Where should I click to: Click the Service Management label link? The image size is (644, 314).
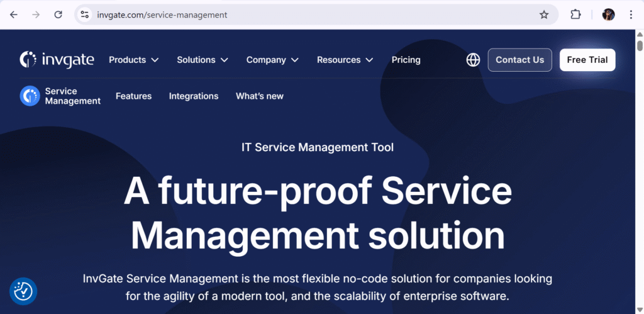point(73,96)
